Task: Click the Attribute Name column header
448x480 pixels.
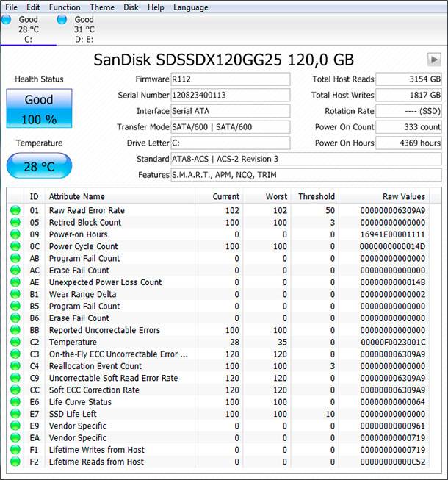Action: tap(120, 196)
